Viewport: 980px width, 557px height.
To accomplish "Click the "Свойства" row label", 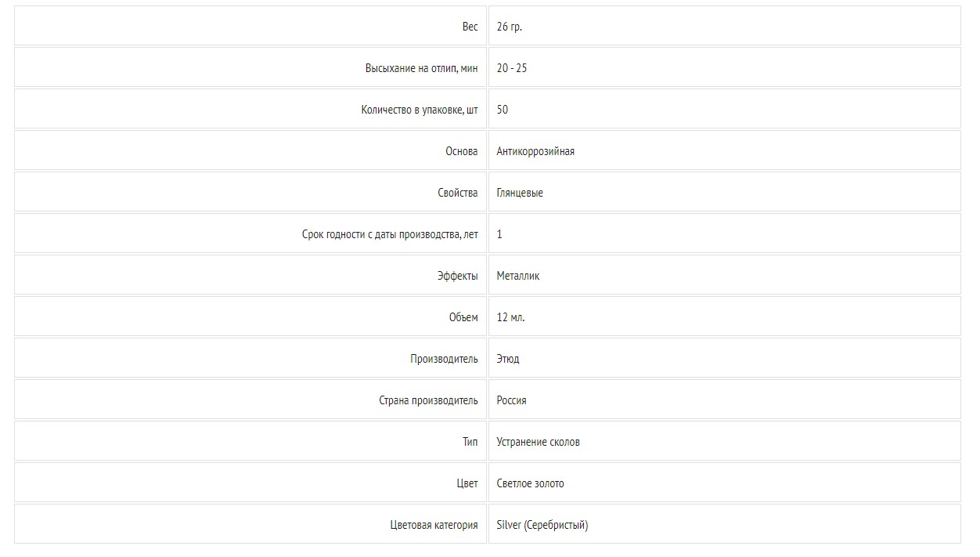I will pyautogui.click(x=457, y=193).
